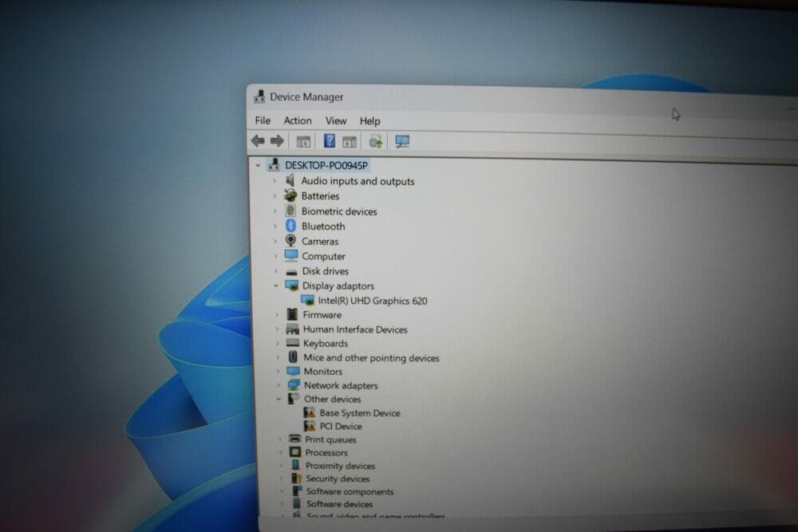Click the PCI Device warning icon
Viewport: 798px width, 532px height.
click(310, 426)
